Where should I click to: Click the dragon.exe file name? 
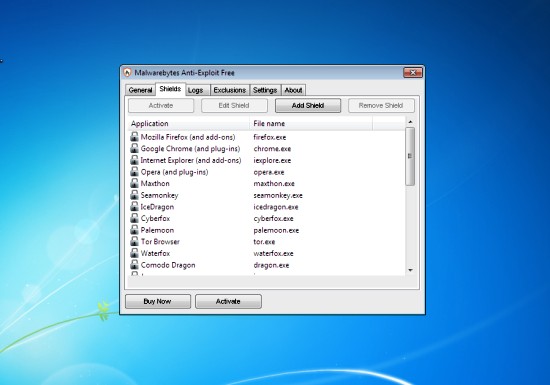271,265
